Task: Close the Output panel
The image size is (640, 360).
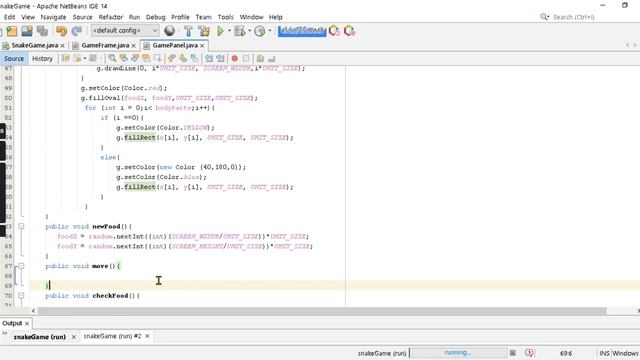Action: click(27, 324)
